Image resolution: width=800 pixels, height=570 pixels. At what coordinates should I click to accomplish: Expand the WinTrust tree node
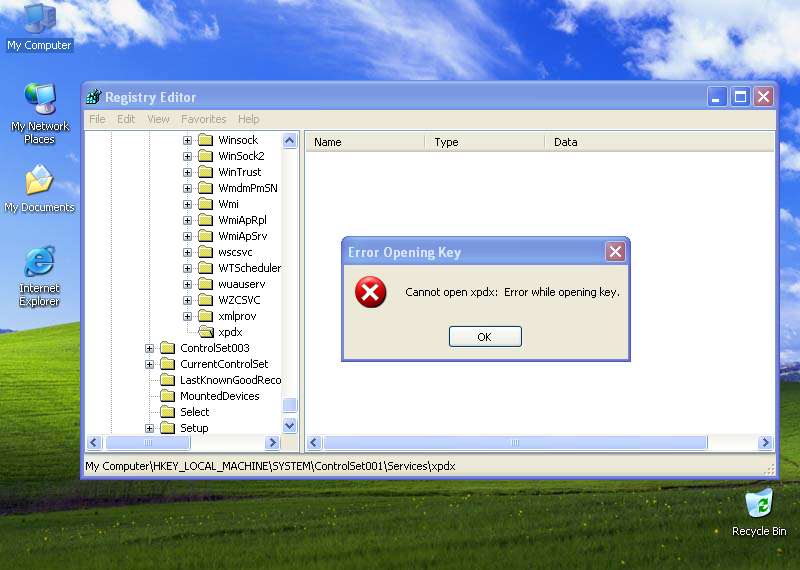tap(187, 172)
